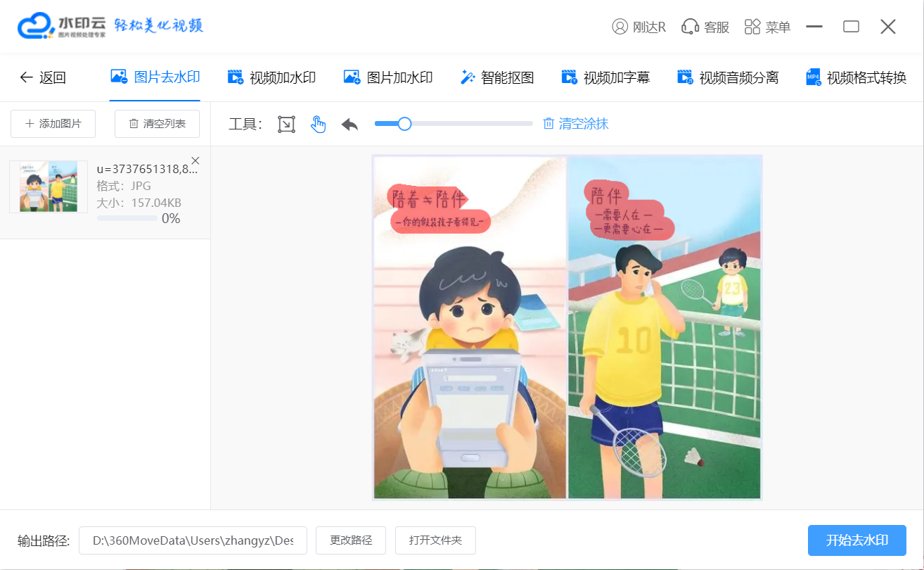Select the hand smear tool
The width and height of the screenshot is (924, 570).
click(x=319, y=125)
